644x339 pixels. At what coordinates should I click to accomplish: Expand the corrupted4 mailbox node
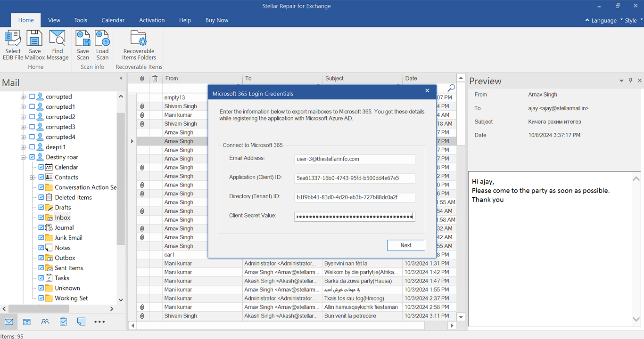point(23,137)
